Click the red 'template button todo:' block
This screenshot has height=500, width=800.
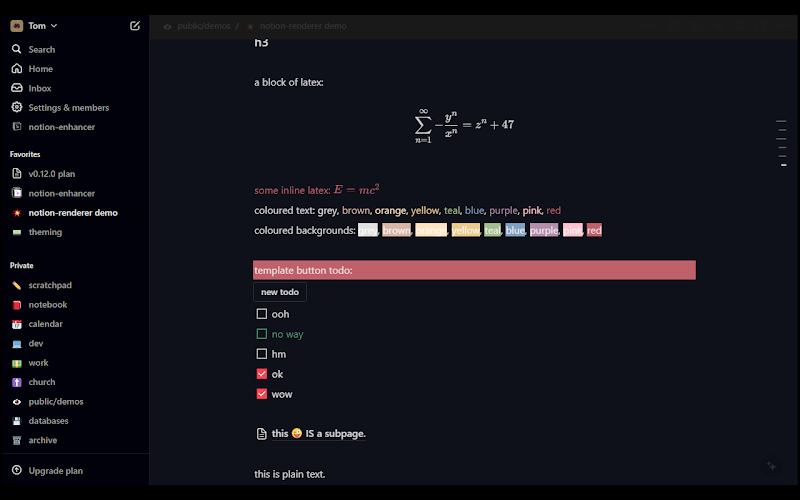[474, 270]
